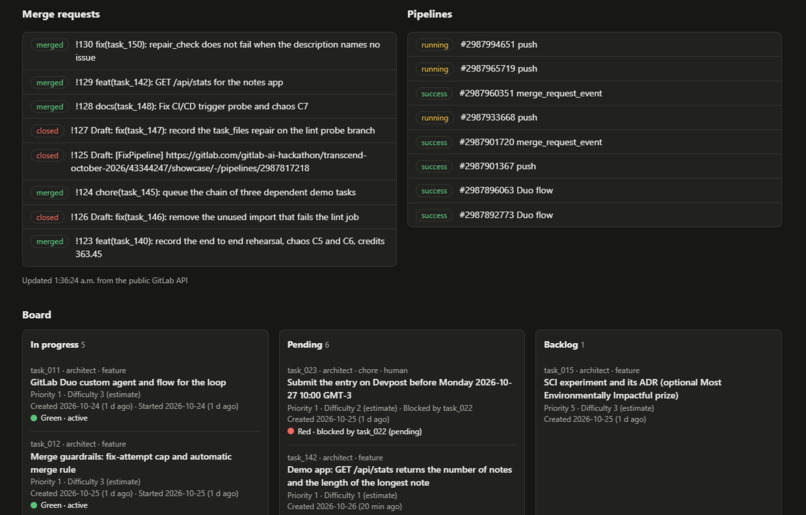Open card Merge guardrails fix-attempt cap
This screenshot has width=806, height=515.
pyautogui.click(x=131, y=463)
